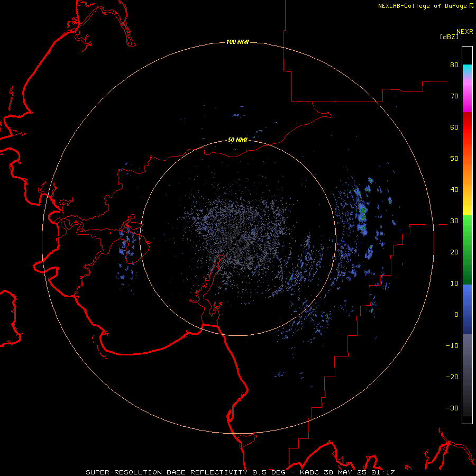476x476 pixels.
Task: Click the NEXR label above the color scale
Action: tap(464, 32)
